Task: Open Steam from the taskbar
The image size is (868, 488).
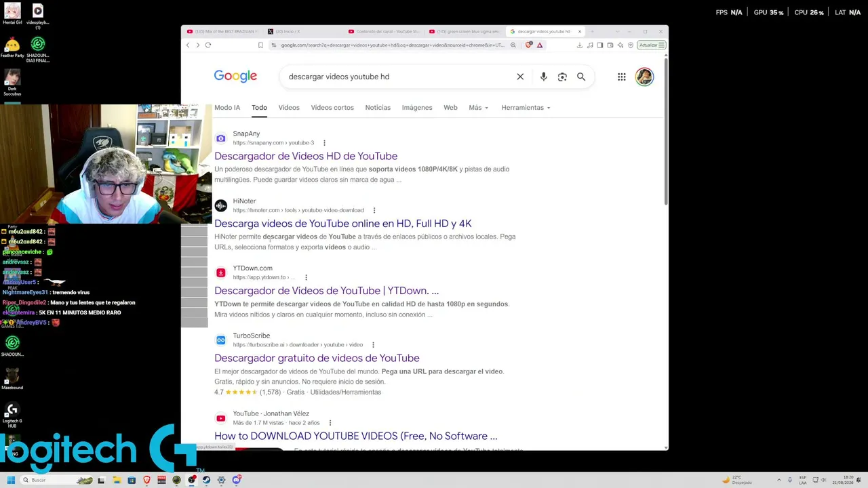Action: coord(206,480)
